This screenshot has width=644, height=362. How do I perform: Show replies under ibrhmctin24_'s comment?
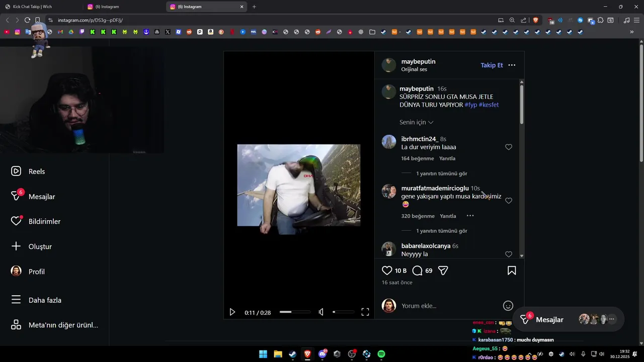441,173
